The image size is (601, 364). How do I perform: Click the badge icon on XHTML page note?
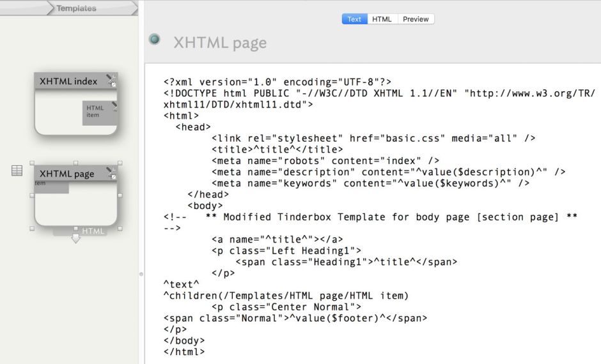coord(111,172)
